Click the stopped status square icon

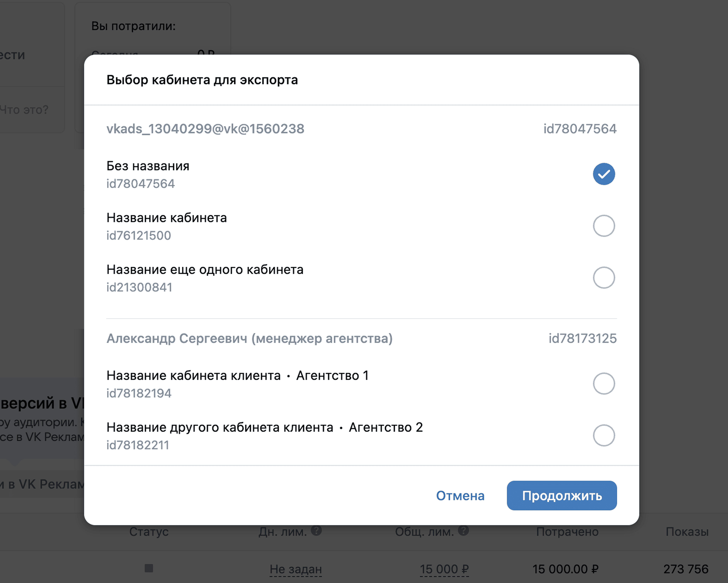click(x=149, y=568)
